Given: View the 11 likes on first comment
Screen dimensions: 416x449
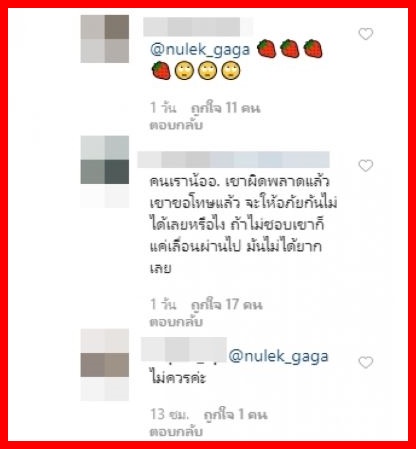Looking at the screenshot, I should click(225, 108).
